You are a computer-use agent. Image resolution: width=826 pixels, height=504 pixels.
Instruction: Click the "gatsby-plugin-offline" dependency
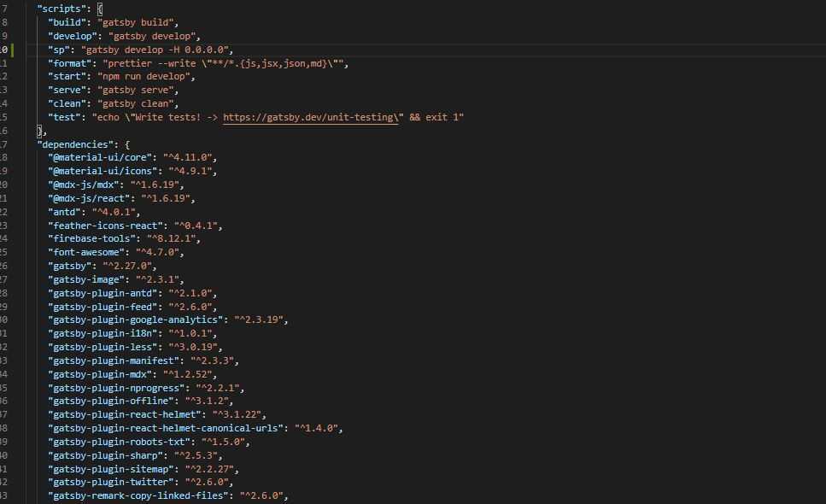tap(111, 401)
